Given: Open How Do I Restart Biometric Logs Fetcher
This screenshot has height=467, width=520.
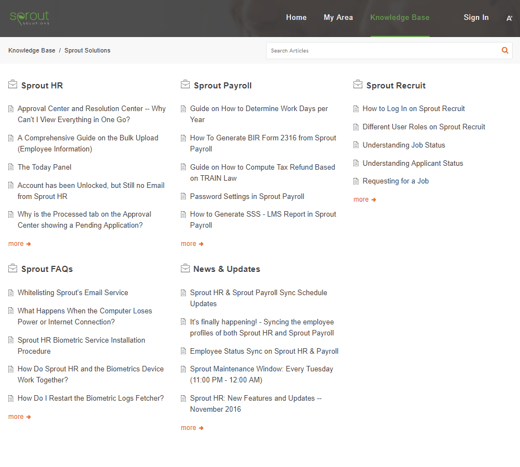Looking at the screenshot, I should (91, 398).
